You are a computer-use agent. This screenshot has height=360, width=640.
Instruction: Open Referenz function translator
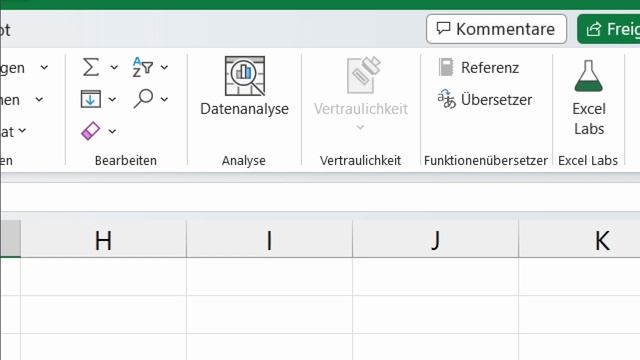pos(478,67)
